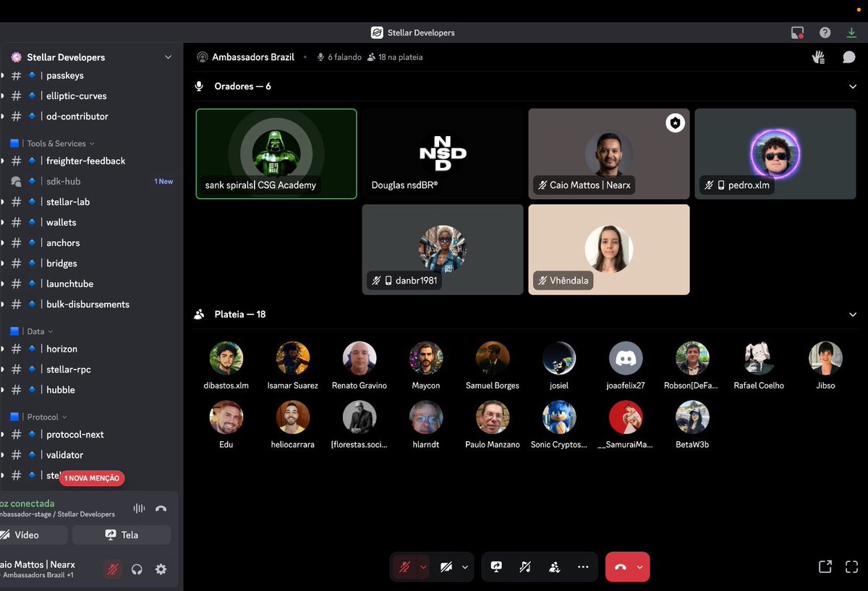This screenshot has height=591, width=868.
Task: Click dibastos.xlm audience avatar
Action: (x=226, y=358)
